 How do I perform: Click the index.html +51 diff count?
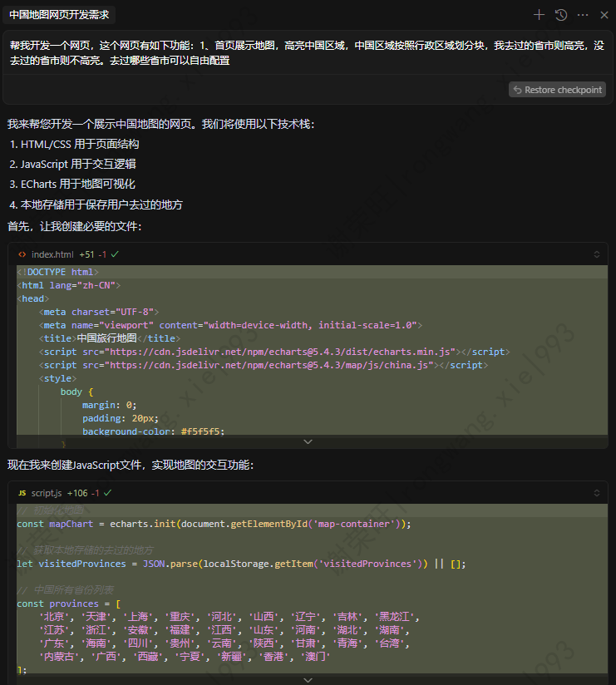coord(87,254)
